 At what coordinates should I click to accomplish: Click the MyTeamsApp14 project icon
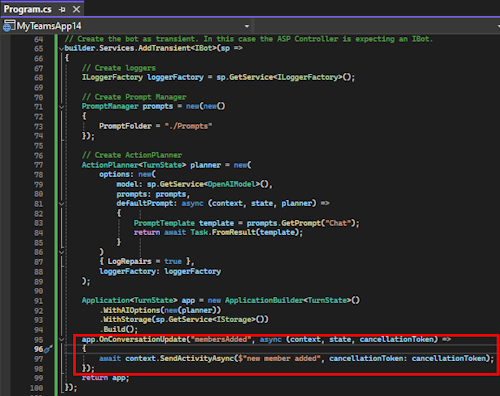tap(9, 26)
